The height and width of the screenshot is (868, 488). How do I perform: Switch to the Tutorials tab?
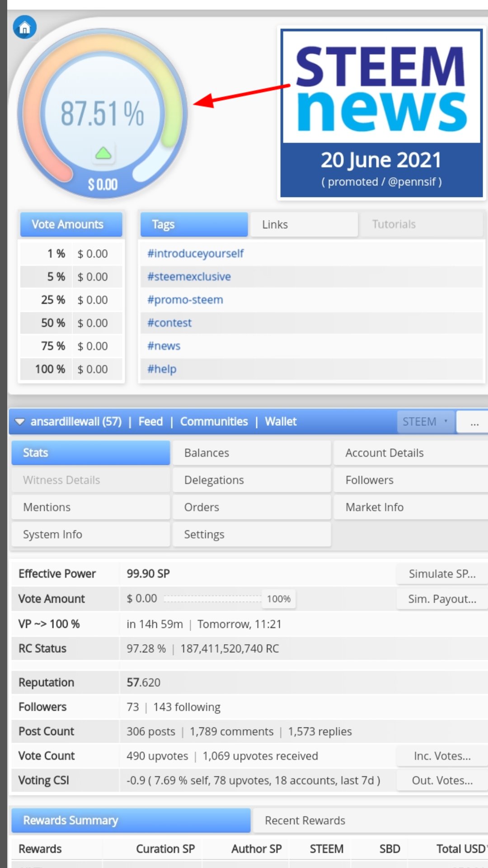[x=421, y=224]
